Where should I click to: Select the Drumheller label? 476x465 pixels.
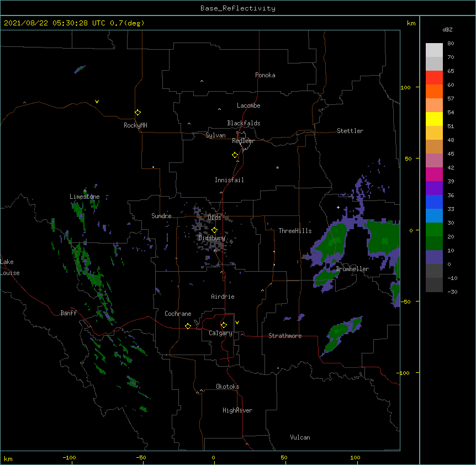[x=352, y=269]
